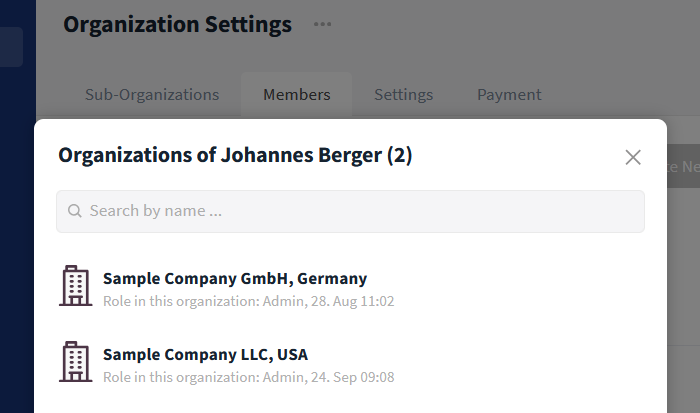
Task: Go to the Payment tab
Action: [509, 95]
